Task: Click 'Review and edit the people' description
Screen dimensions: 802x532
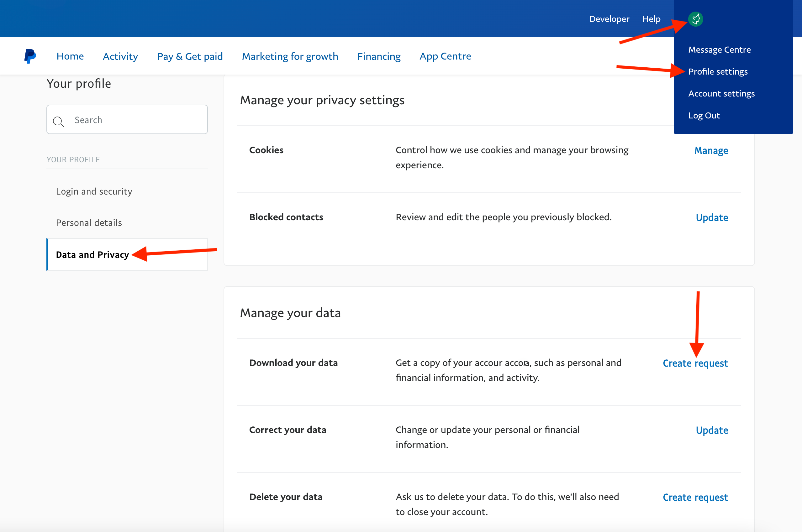Action: (x=504, y=217)
